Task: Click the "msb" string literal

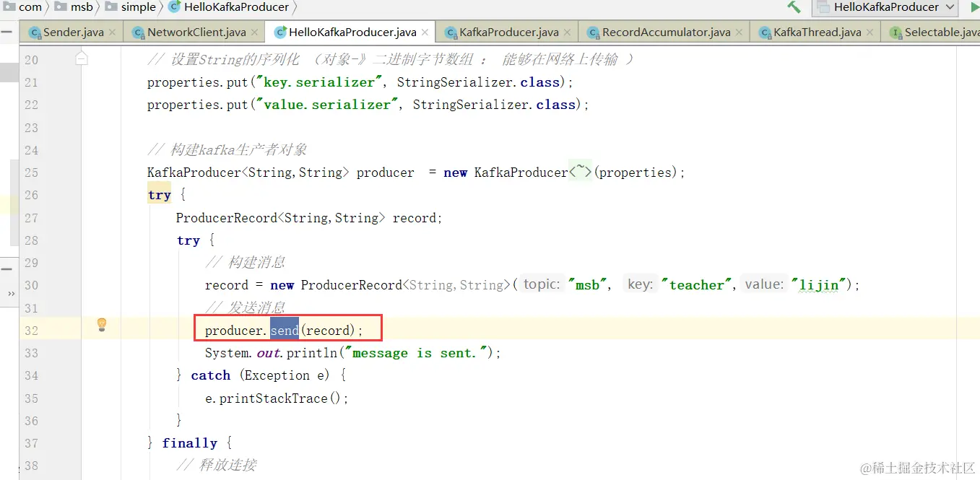Action: (x=588, y=285)
